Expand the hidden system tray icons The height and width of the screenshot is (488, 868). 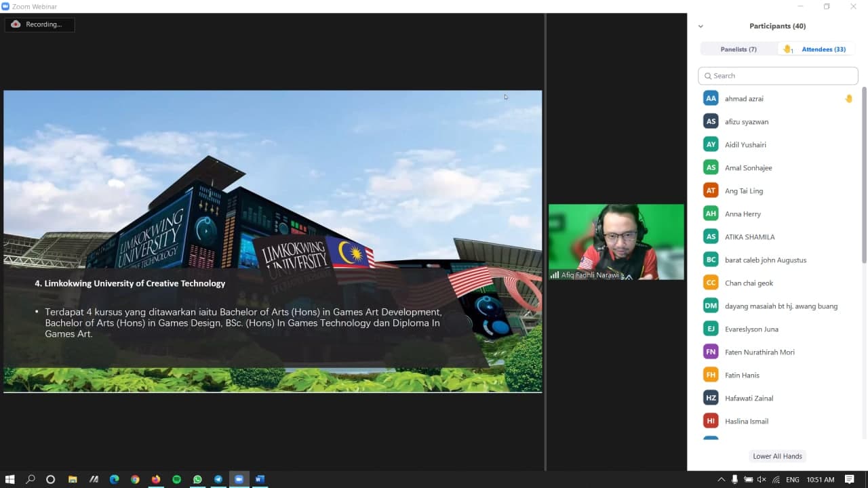(721, 479)
